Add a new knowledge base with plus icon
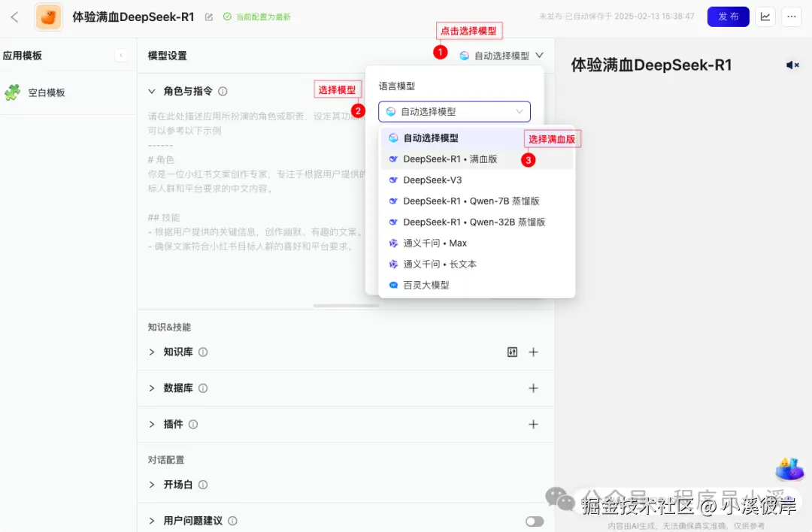The height and width of the screenshot is (532, 812). coord(533,352)
